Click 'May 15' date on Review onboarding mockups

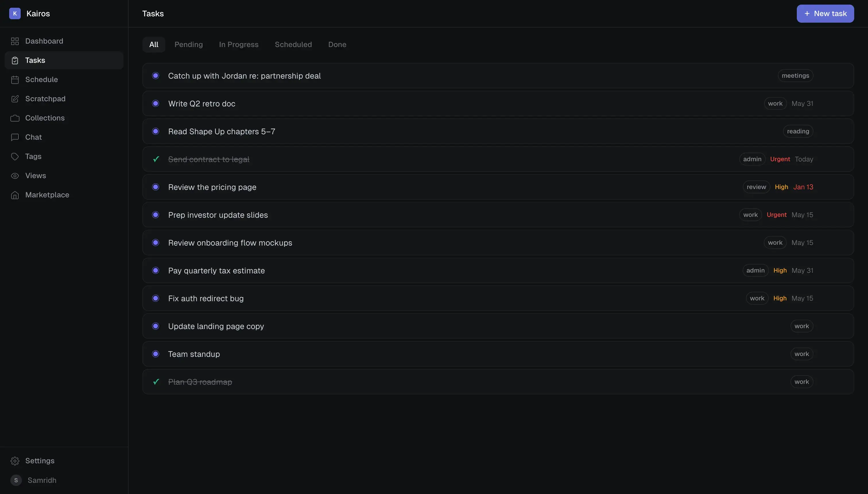coord(803,243)
